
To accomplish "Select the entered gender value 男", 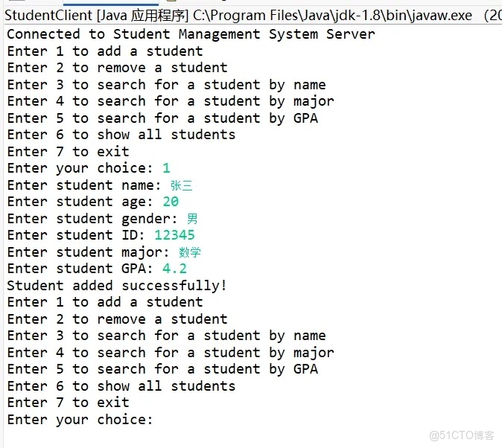I will pyautogui.click(x=192, y=219).
